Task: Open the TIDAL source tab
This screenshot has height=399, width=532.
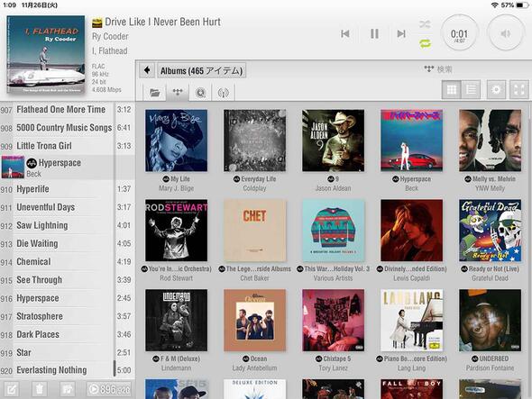Action: [x=178, y=92]
